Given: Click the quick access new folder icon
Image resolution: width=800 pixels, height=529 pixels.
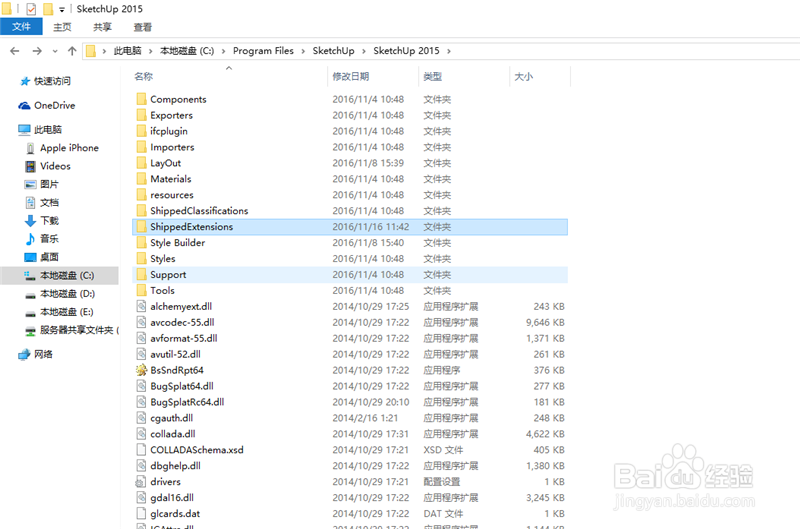Looking at the screenshot, I should pos(48,9).
